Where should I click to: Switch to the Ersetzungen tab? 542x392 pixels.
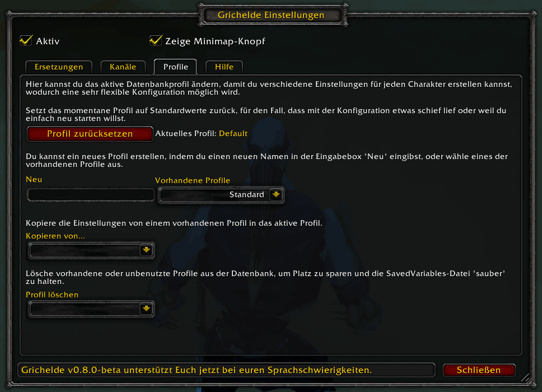click(59, 67)
